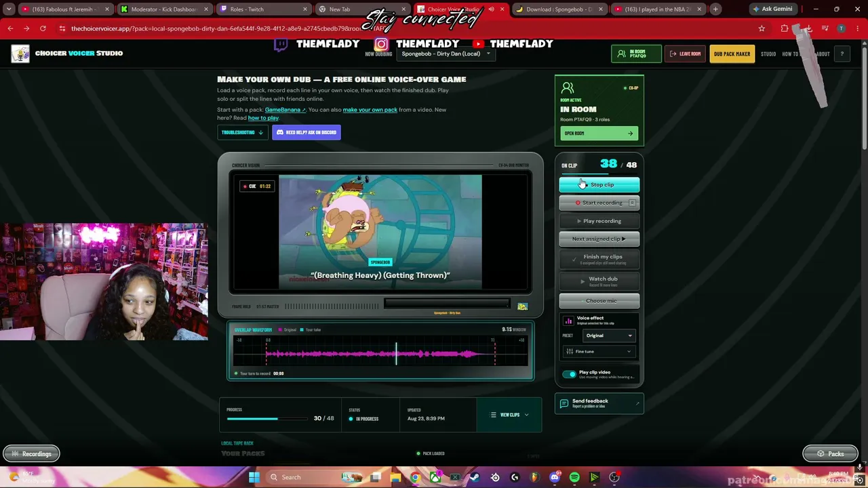The width and height of the screenshot is (868, 488).
Task: Click the SpongeBob pack thumbnail icon
Action: [522, 307]
